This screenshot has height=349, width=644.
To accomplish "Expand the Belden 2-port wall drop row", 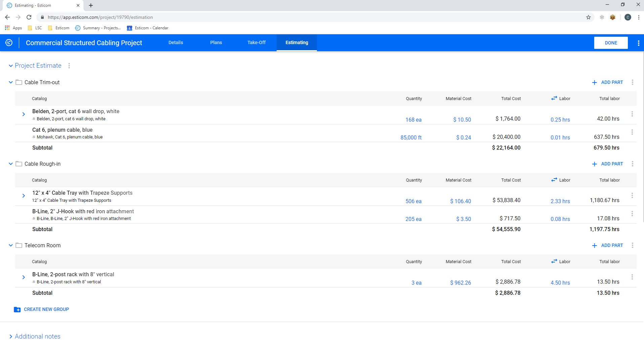I will click(24, 114).
